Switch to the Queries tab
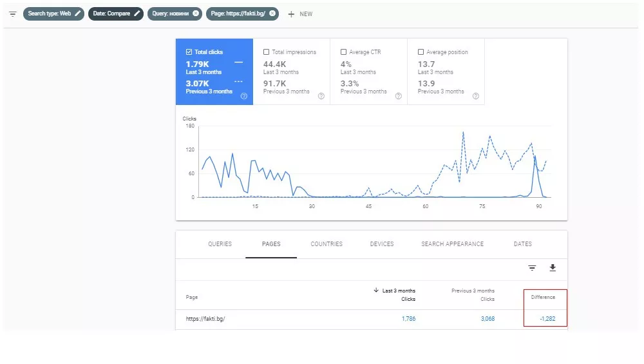This screenshot has width=644, height=364. pyautogui.click(x=220, y=244)
